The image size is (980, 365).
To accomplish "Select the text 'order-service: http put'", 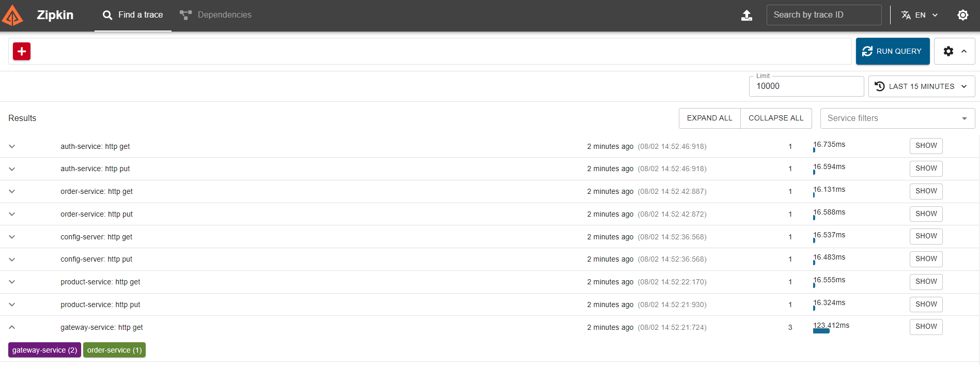I will coord(97,214).
